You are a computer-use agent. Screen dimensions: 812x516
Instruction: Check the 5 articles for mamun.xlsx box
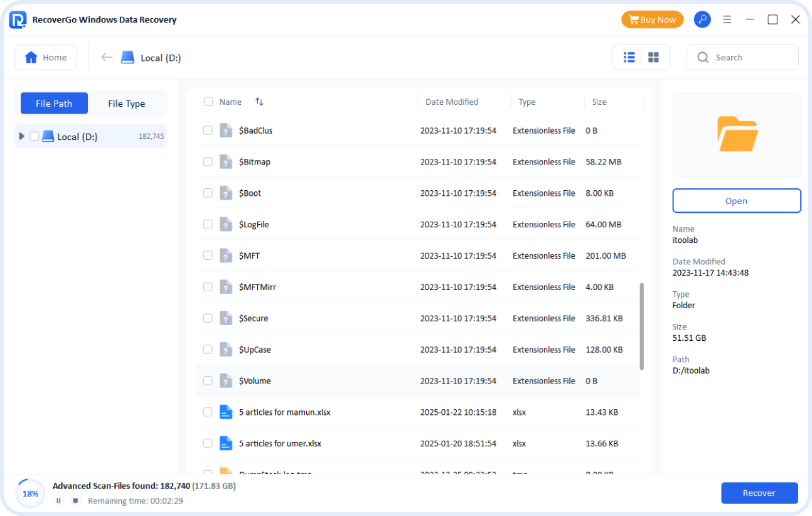(208, 412)
